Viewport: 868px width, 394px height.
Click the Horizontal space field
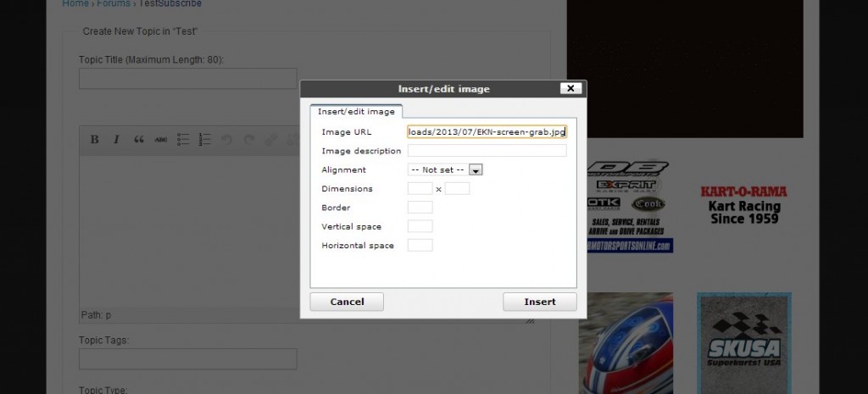[420, 245]
